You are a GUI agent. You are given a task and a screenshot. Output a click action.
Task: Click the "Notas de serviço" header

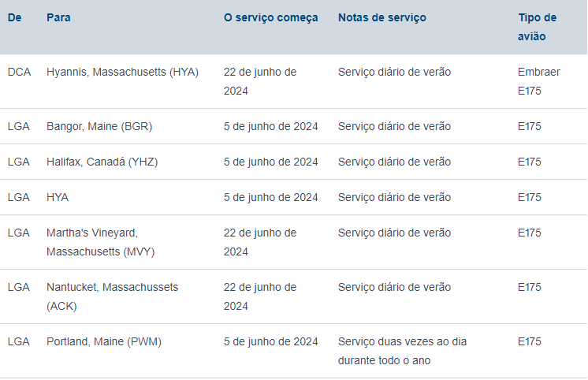381,17
